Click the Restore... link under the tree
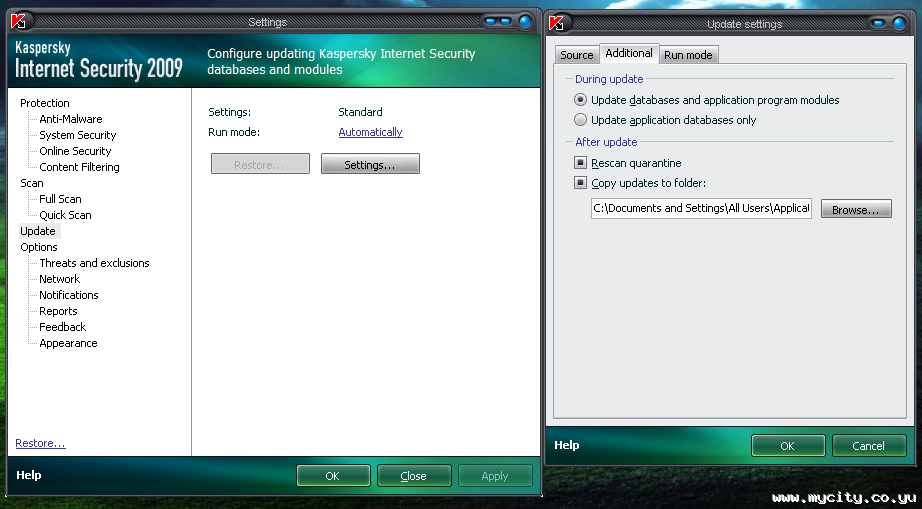Image resolution: width=922 pixels, height=509 pixels. (41, 443)
